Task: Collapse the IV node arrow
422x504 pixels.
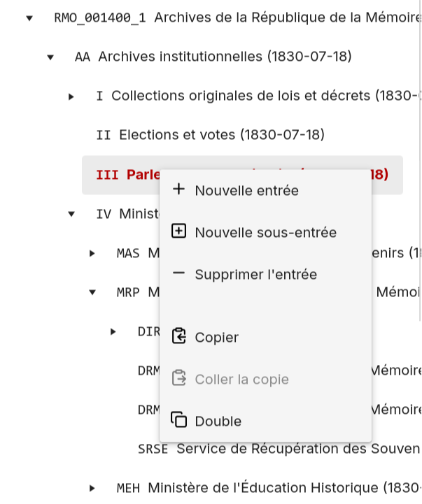Action: (71, 214)
